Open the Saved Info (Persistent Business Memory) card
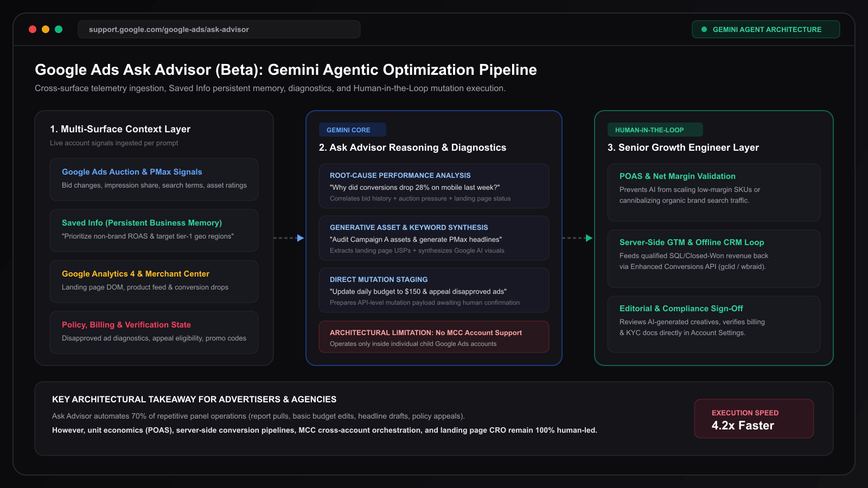Viewport: 868px width, 488px height. [154, 230]
